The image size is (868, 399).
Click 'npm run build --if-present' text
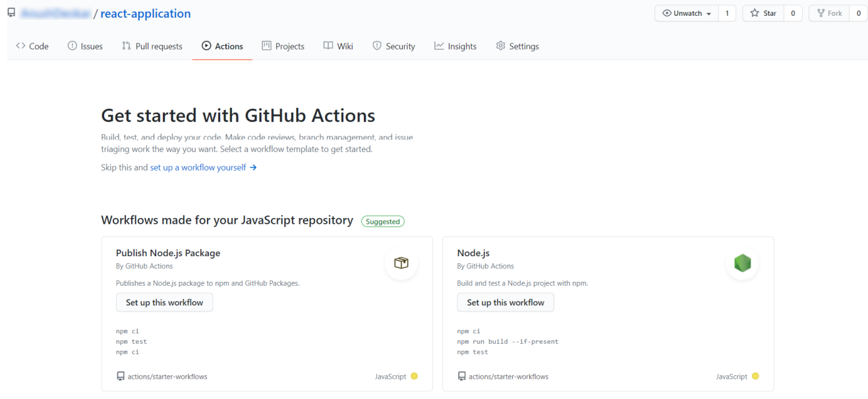pyautogui.click(x=507, y=341)
